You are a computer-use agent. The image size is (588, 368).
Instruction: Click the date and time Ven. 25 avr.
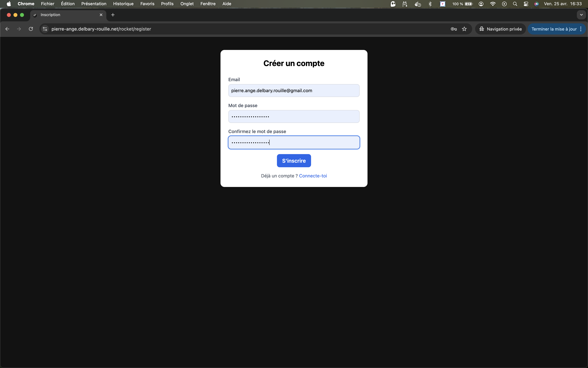tap(563, 4)
